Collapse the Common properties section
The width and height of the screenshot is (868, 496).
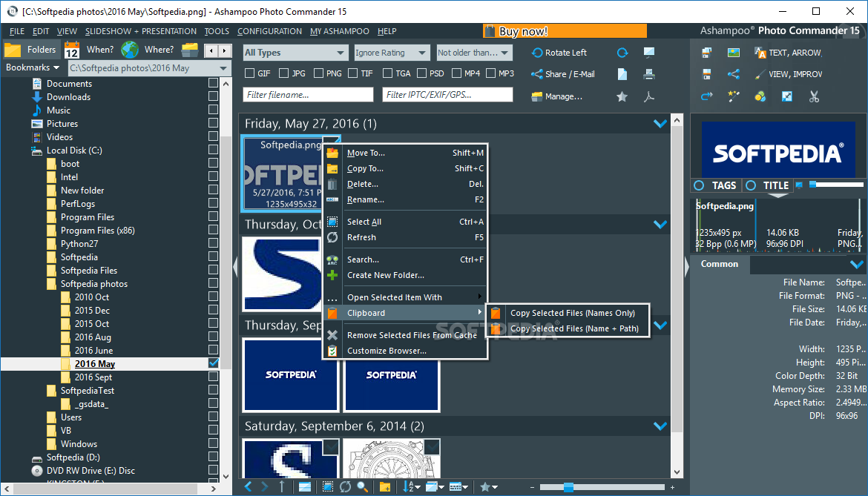click(856, 265)
